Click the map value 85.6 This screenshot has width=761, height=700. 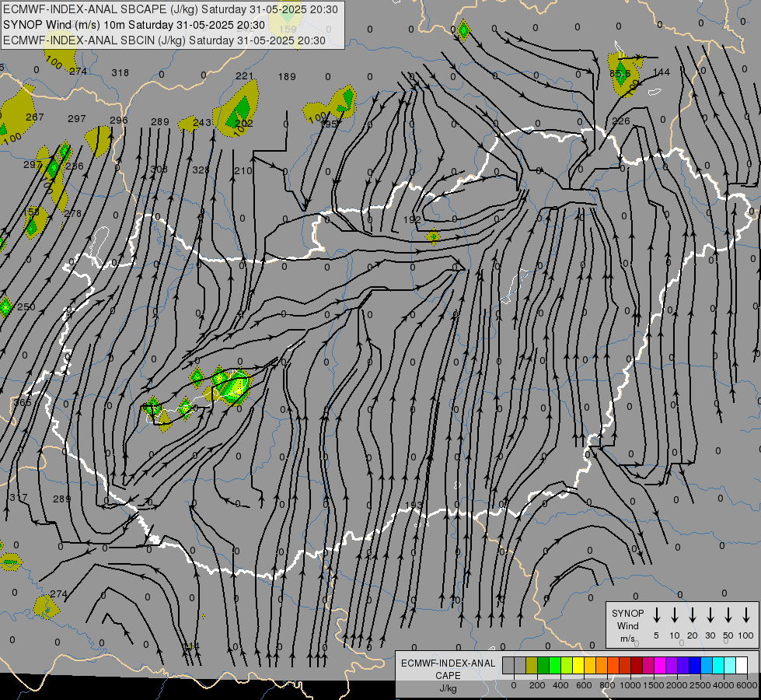tap(620, 73)
